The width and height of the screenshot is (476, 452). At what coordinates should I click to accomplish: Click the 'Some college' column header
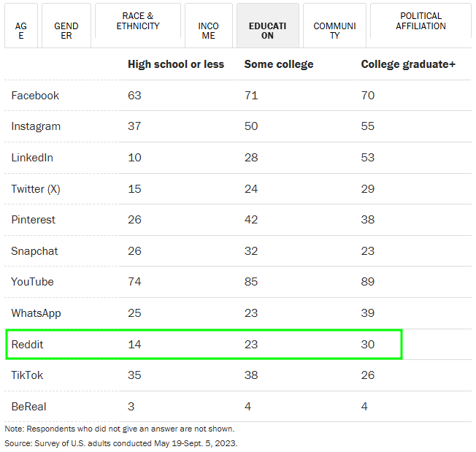pos(279,64)
